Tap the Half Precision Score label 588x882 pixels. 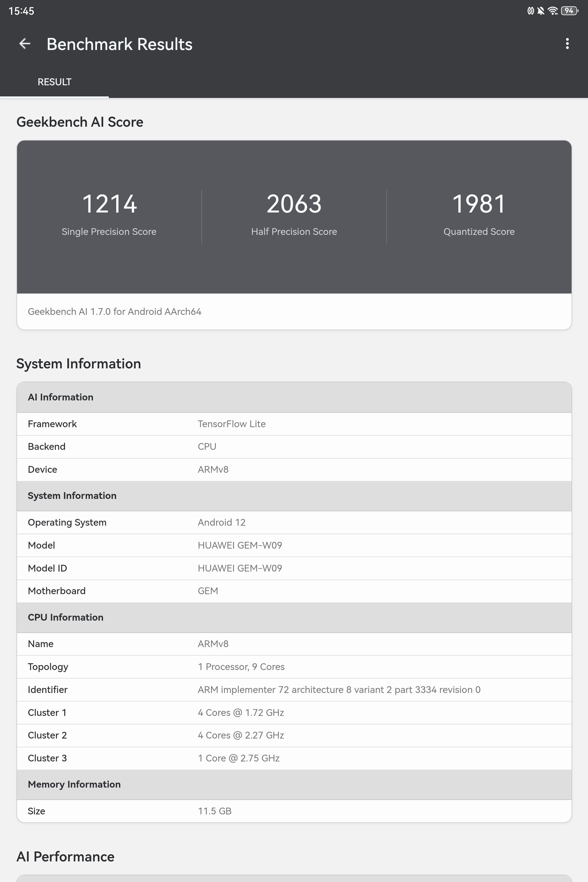[294, 232]
